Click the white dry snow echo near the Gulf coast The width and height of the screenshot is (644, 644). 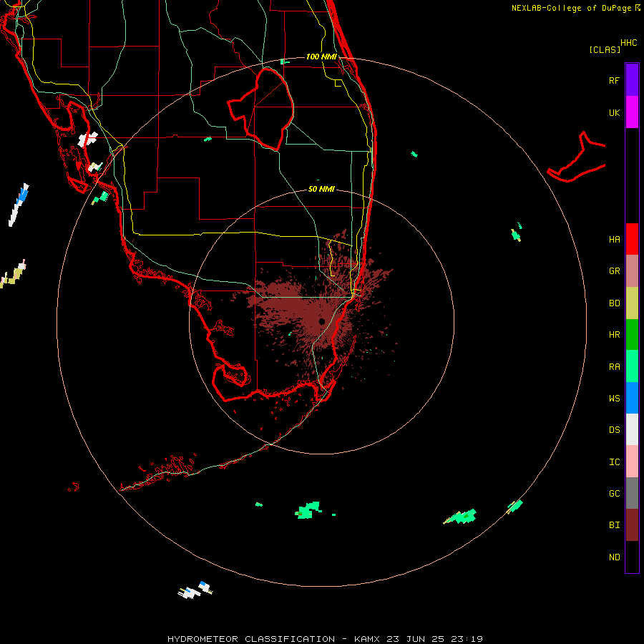click(x=88, y=140)
